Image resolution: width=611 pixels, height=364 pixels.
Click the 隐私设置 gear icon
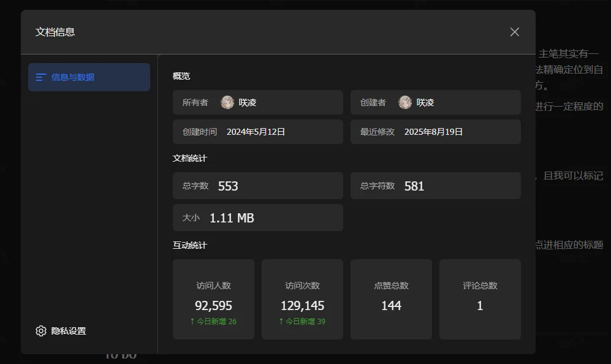pyautogui.click(x=40, y=331)
